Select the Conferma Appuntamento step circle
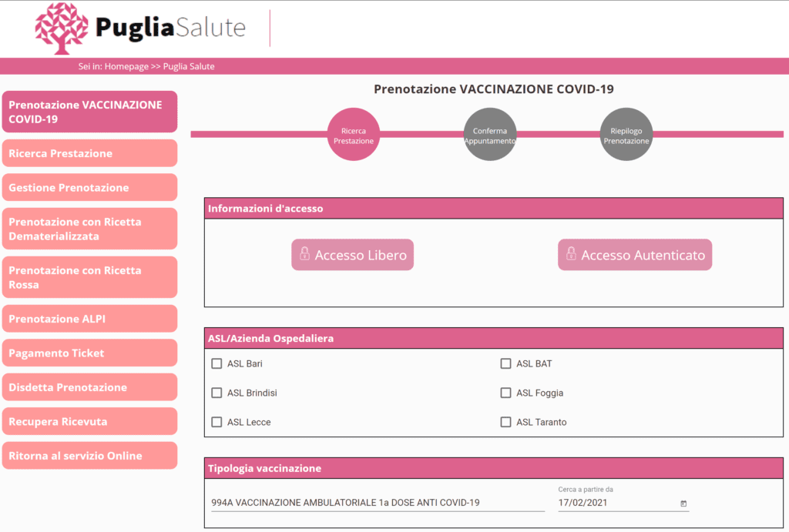The height and width of the screenshot is (532, 789). 490,134
